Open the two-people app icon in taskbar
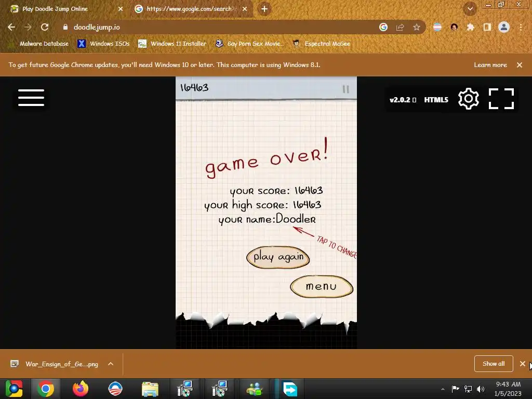Screen dimensions: 532x399 point(255,389)
